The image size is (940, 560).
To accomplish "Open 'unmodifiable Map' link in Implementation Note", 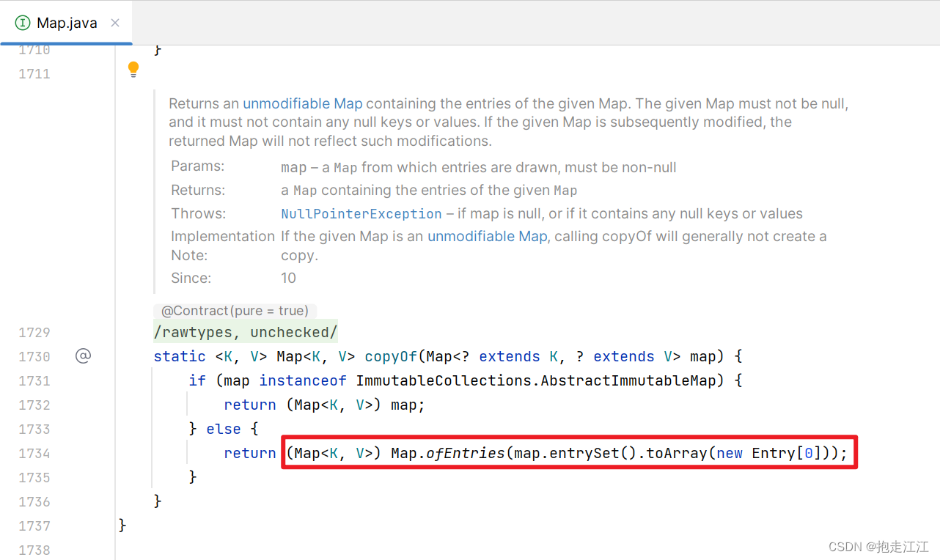I will (x=488, y=236).
